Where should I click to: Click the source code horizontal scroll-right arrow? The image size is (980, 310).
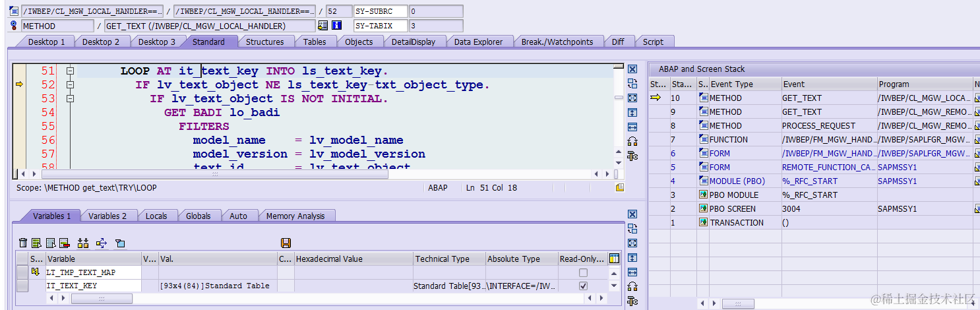pyautogui.click(x=607, y=174)
